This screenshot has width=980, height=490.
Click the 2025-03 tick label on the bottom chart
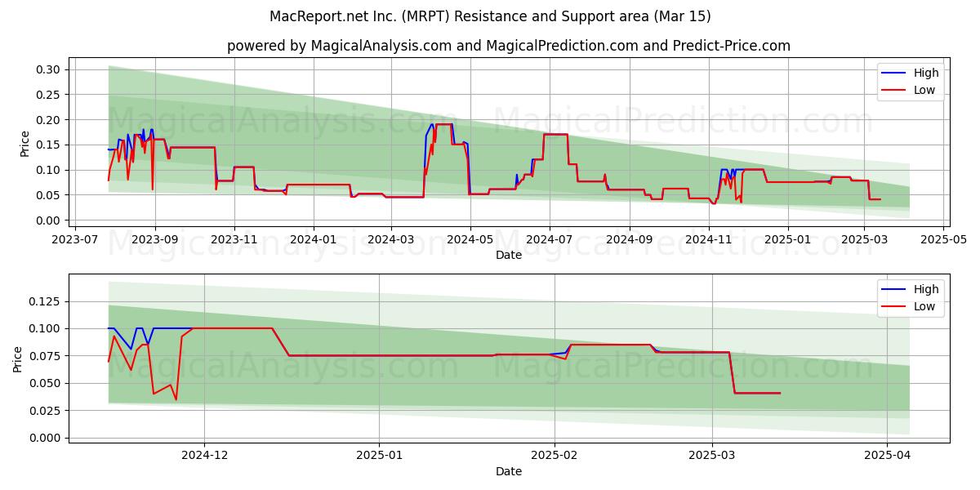(x=713, y=455)
